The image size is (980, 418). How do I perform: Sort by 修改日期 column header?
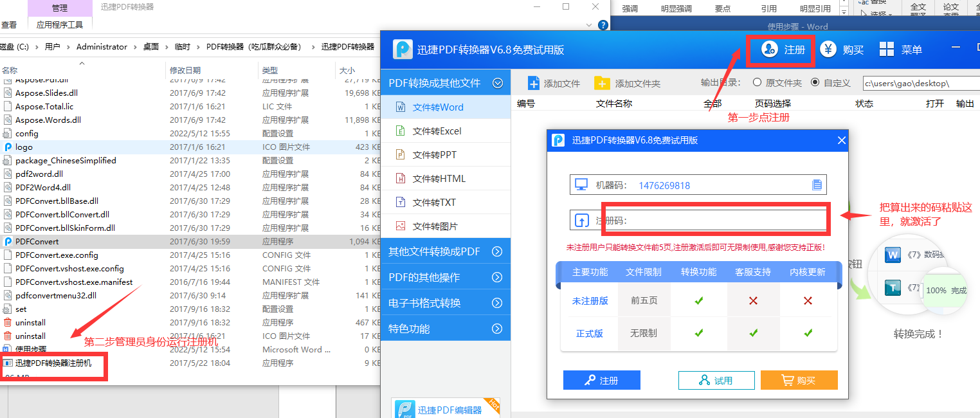(x=185, y=70)
